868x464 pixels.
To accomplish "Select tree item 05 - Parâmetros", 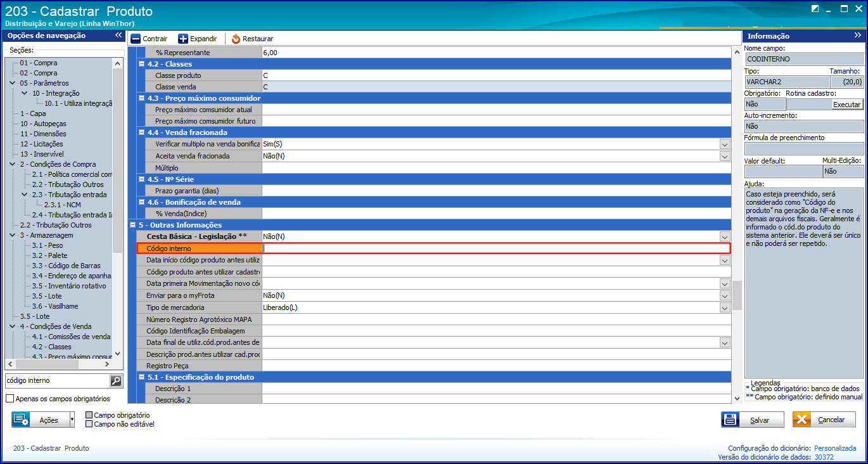I will click(x=44, y=83).
